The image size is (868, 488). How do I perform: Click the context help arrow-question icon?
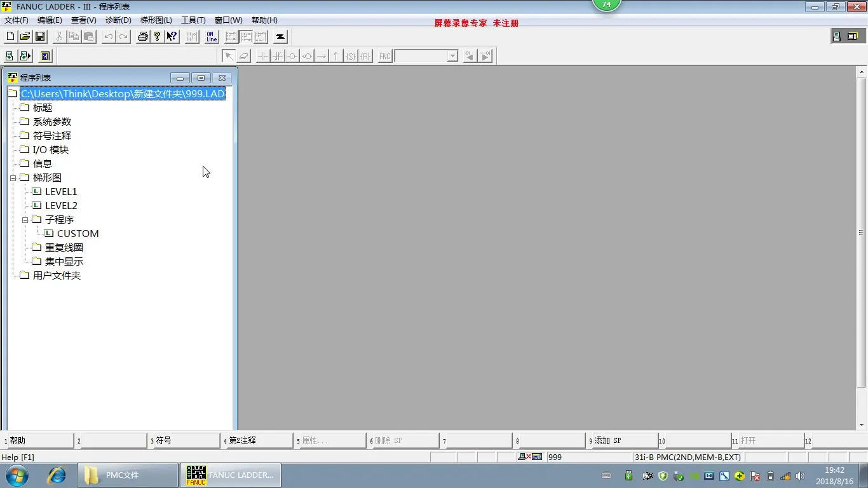click(172, 37)
